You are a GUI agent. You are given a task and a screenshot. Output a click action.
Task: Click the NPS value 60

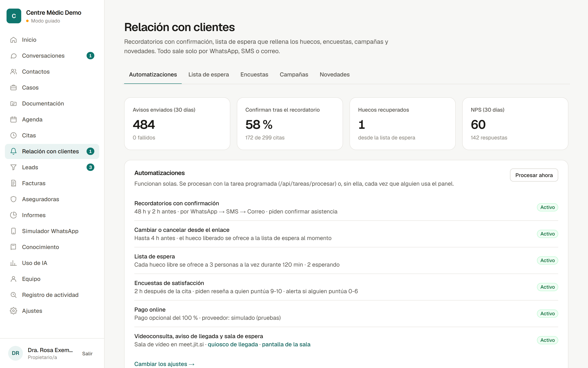pyautogui.click(x=478, y=125)
